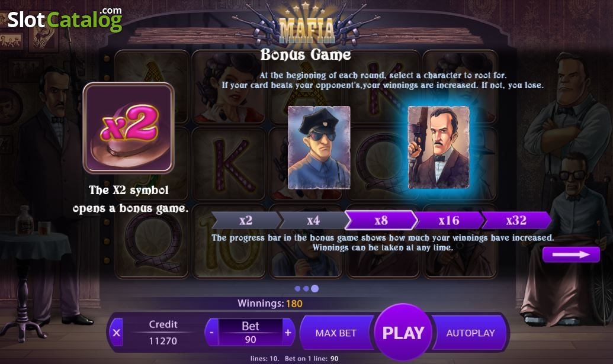Start a spin with PLAY button

[403, 333]
